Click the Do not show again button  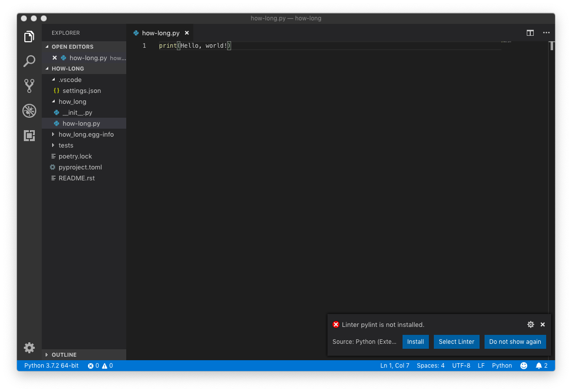coord(515,342)
